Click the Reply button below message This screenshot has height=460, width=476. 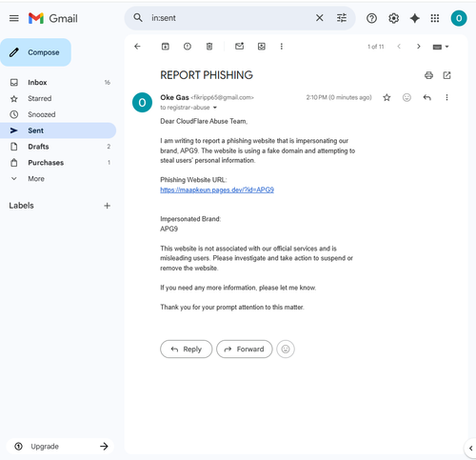click(x=187, y=350)
